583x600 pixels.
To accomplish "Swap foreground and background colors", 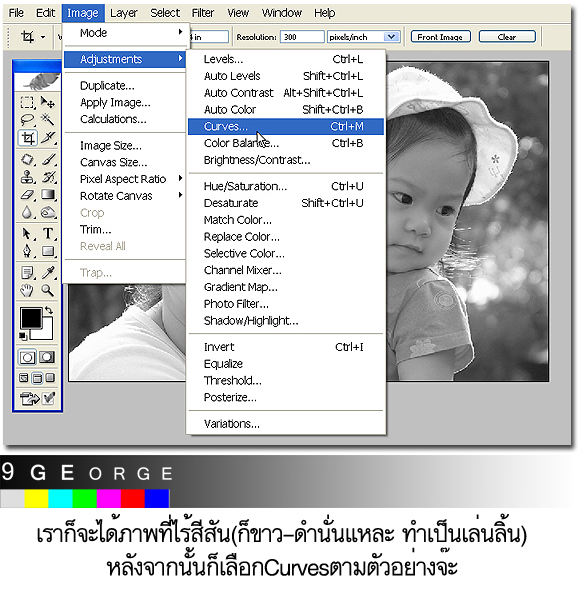I will pos(49,310).
